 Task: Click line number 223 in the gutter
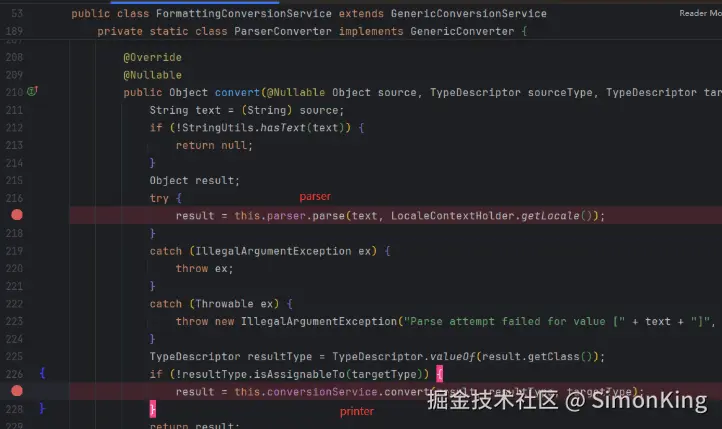click(x=14, y=321)
